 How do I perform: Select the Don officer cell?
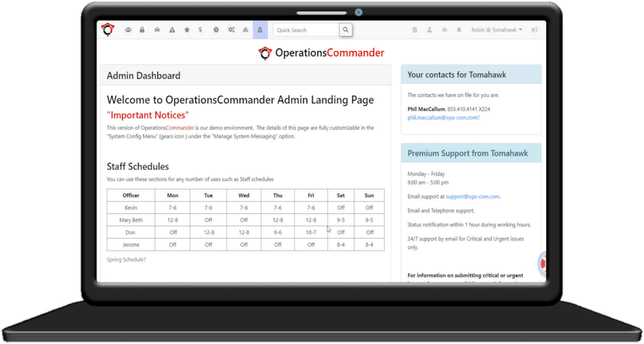click(x=131, y=232)
